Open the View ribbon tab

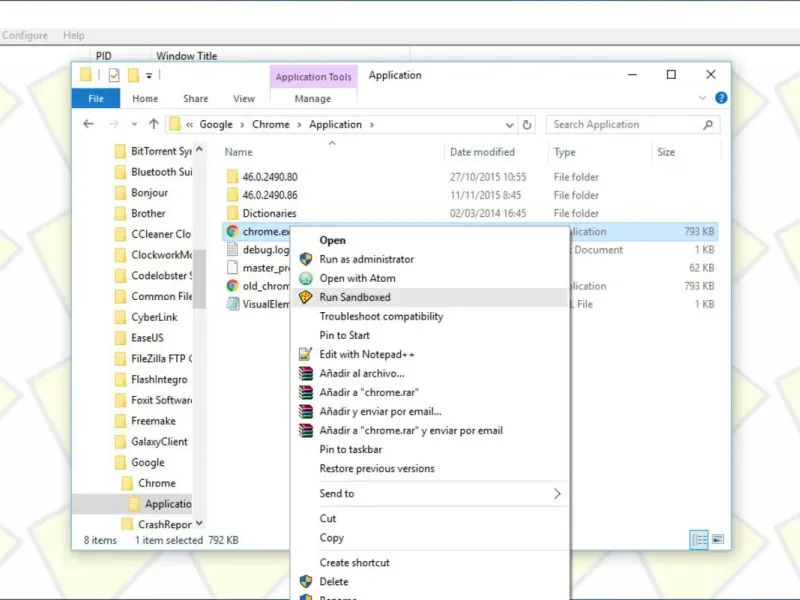244,98
